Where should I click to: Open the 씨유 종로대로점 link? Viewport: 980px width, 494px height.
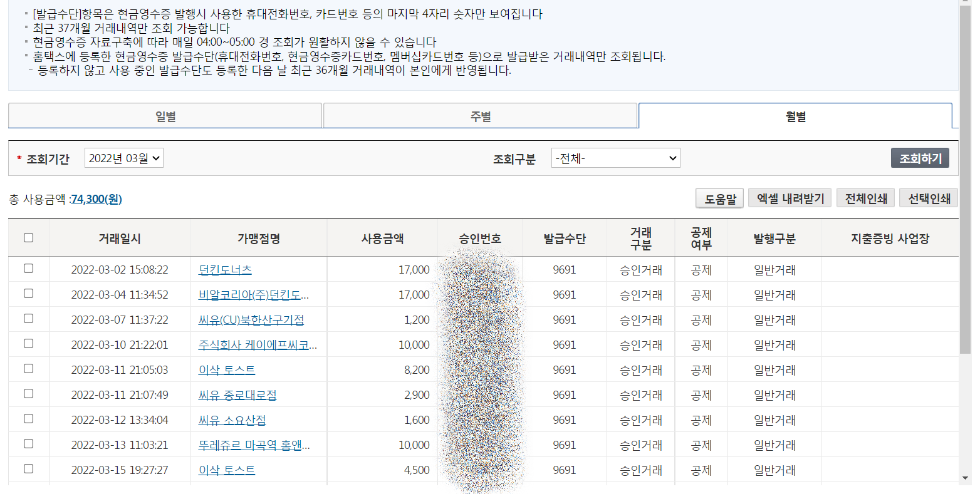(x=237, y=395)
